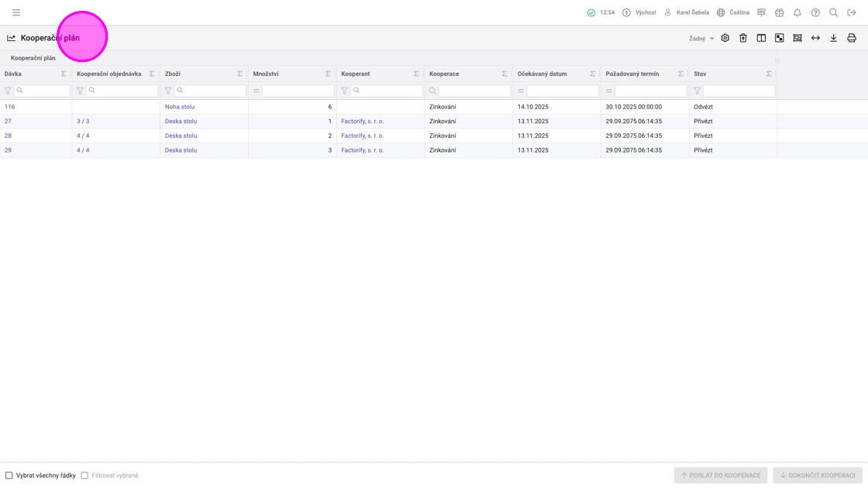Click the Kooperant filter input field
The height and width of the screenshot is (488, 868).
(385, 91)
